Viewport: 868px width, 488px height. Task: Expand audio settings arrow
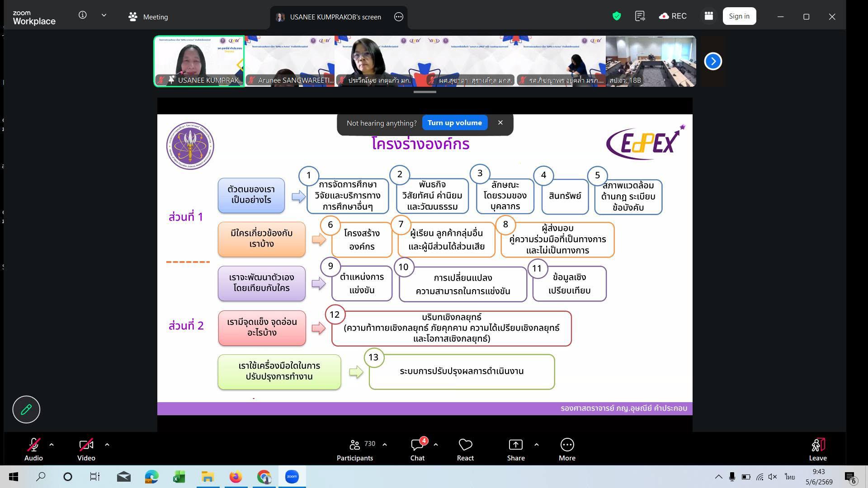[52, 445]
